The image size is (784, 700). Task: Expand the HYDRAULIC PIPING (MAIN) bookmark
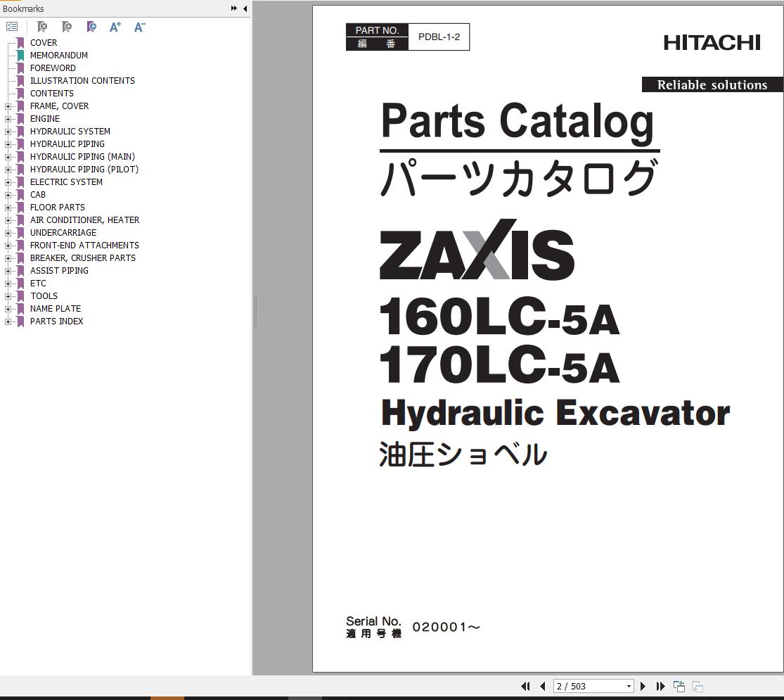[x=8, y=157]
